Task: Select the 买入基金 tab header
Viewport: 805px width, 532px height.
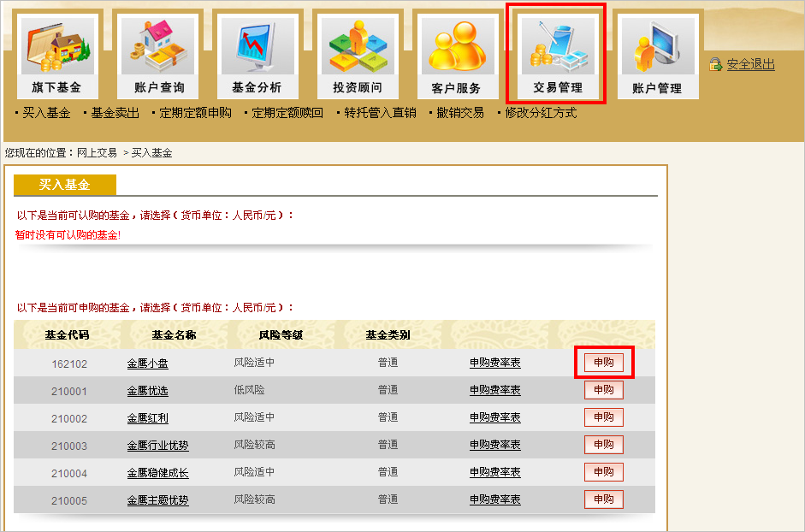Action: (x=64, y=185)
